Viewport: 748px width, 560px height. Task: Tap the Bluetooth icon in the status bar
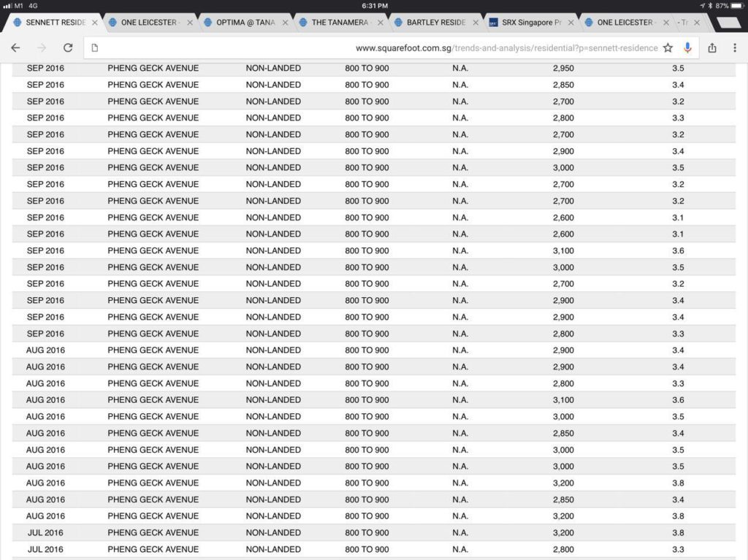click(x=710, y=6)
